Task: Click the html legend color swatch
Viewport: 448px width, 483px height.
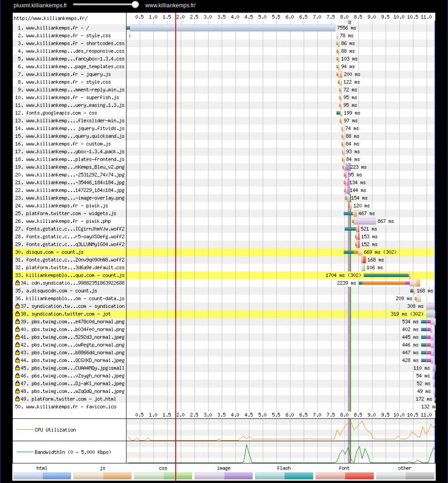Action: [x=42, y=476]
